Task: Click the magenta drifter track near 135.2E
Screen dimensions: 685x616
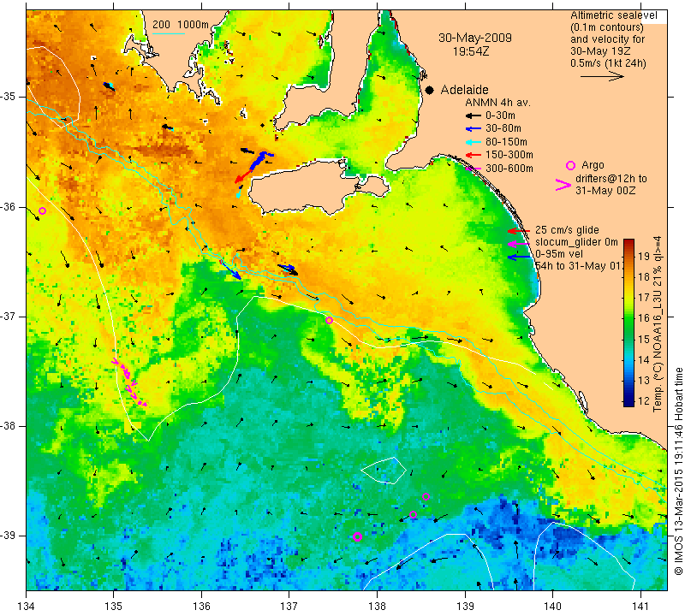Action: (129, 382)
